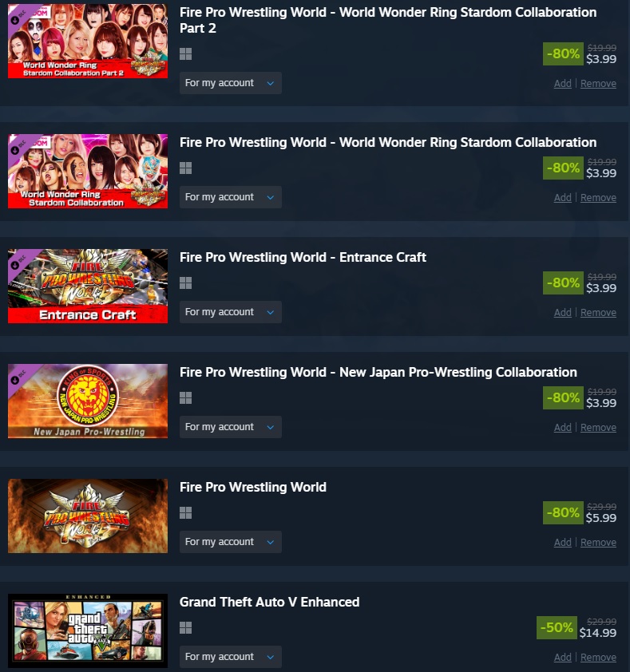The width and height of the screenshot is (630, 672).
Task: Open 'For my account' dropdown for Entrance Craft
Action: tap(230, 312)
